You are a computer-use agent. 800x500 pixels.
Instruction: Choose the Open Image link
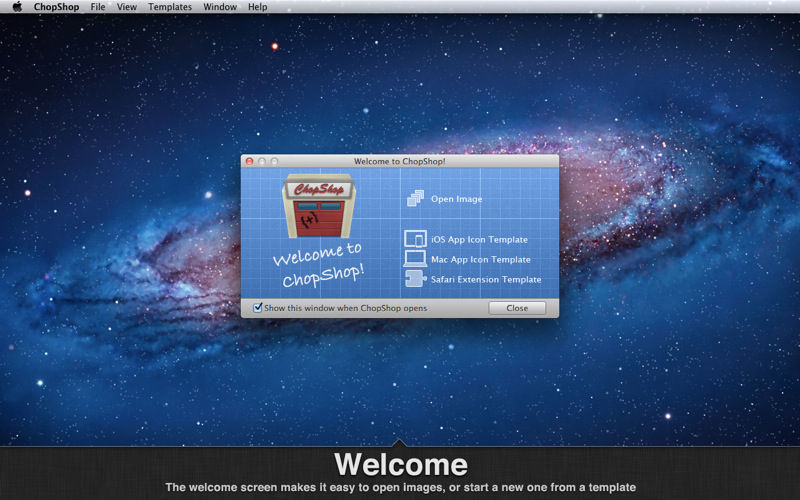coord(457,199)
